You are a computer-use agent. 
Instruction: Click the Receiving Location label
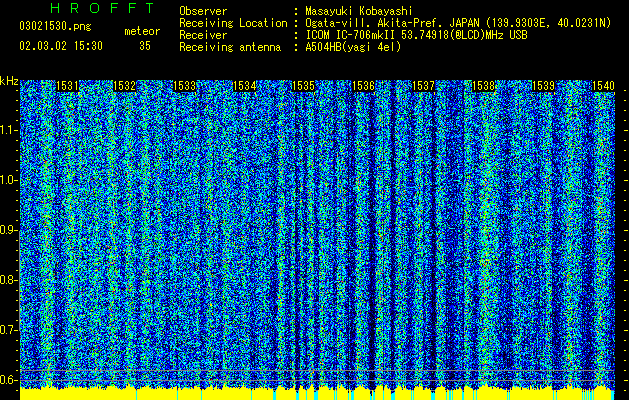coord(233,23)
